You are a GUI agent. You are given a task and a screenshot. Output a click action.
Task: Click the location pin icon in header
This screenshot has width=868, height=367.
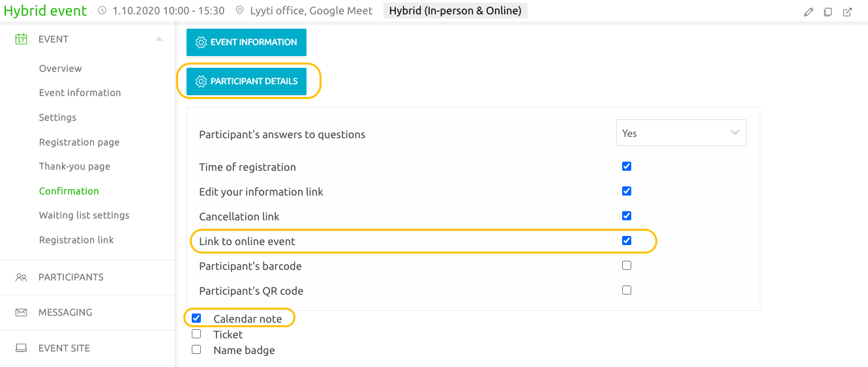[x=240, y=10]
